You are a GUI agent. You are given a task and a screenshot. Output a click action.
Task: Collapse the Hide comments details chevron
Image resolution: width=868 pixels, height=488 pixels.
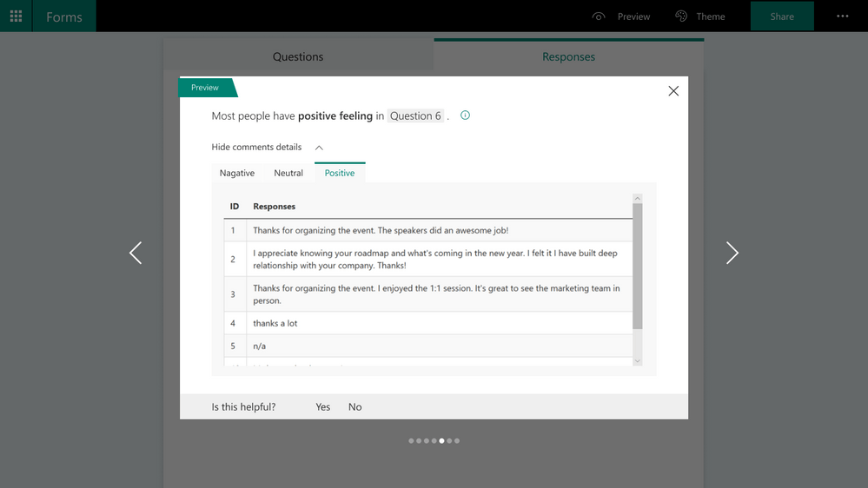point(319,147)
